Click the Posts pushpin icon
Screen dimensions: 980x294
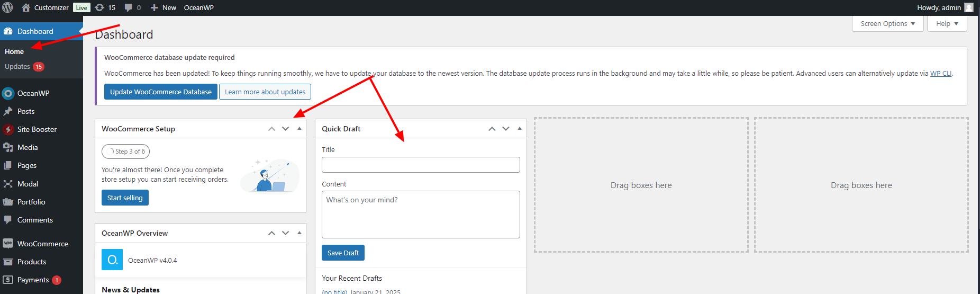coord(8,111)
